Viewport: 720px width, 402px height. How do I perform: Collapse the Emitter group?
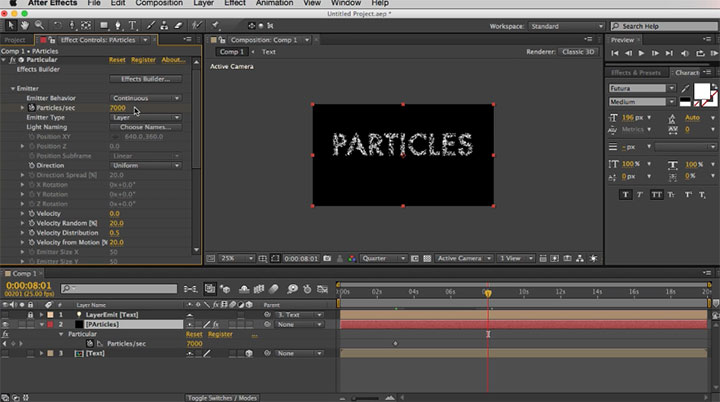coord(13,88)
